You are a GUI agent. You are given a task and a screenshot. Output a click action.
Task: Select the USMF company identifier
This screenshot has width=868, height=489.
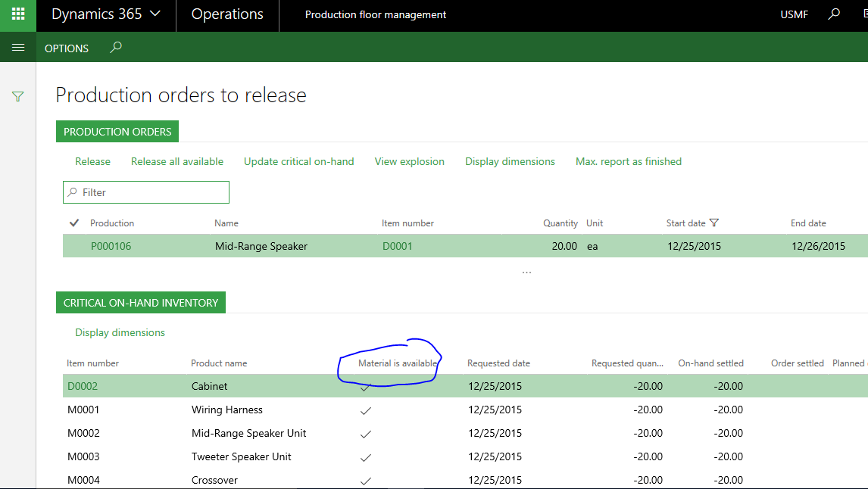pos(794,14)
